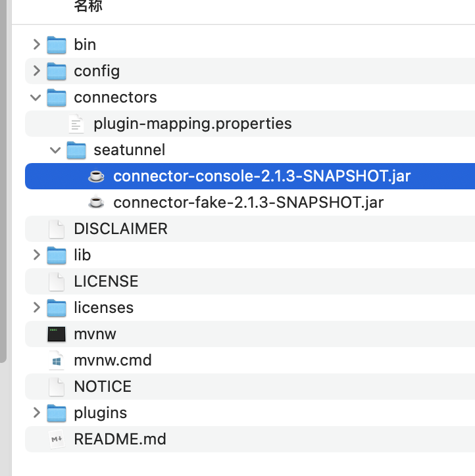The height and width of the screenshot is (476, 475).
Task: Expand the plugins folder chevron
Action: click(36, 412)
